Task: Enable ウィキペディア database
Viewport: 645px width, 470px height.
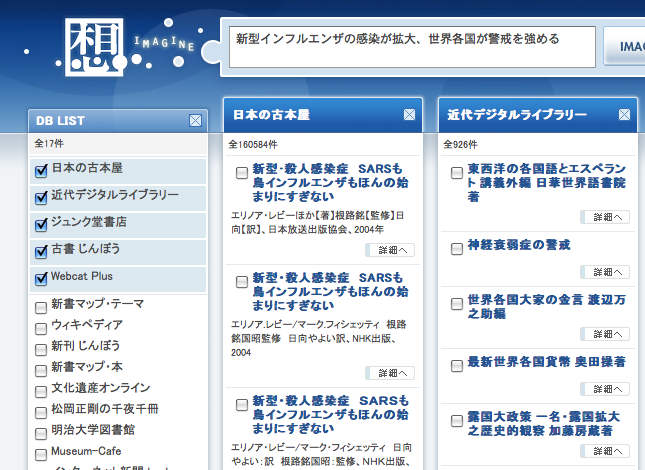Action: tap(41, 329)
